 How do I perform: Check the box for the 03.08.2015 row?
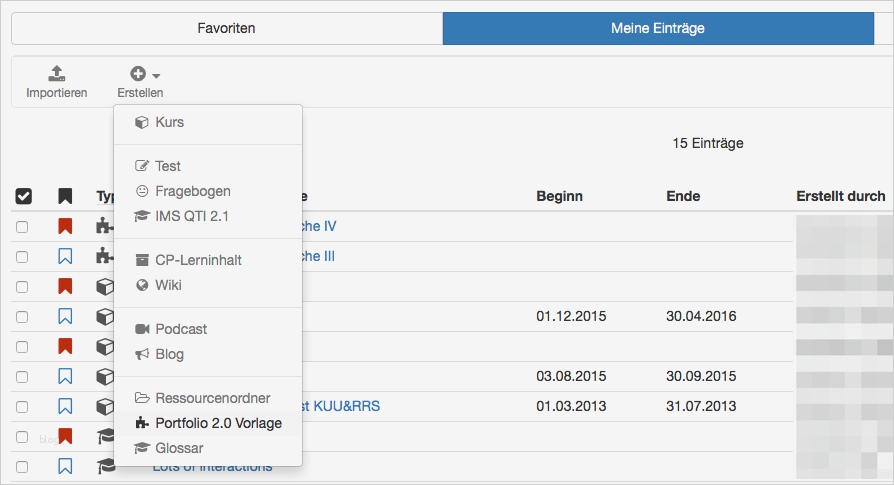pos(22,377)
